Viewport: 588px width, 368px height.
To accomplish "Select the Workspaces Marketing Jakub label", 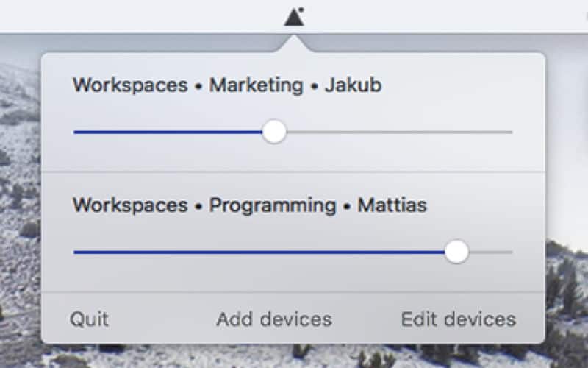I will tap(226, 85).
